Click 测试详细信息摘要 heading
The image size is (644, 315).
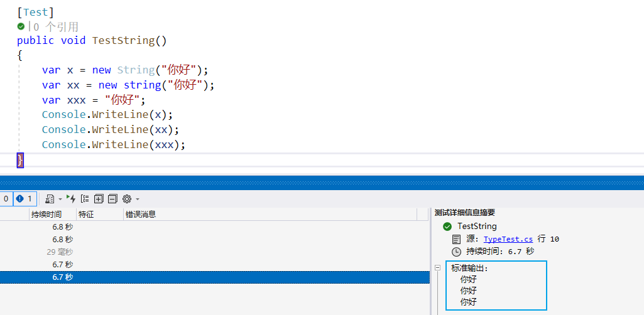465,213
